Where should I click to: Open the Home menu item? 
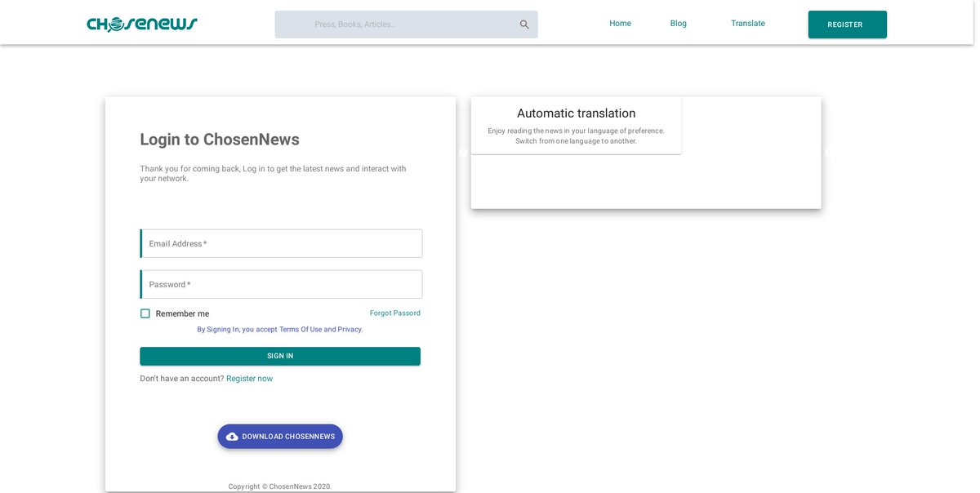[620, 24]
